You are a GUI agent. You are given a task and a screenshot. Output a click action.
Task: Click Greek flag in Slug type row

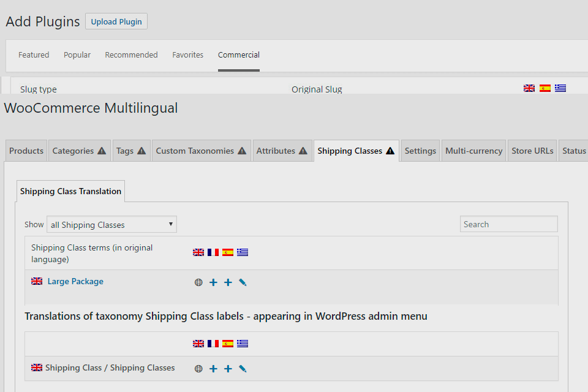560,88
